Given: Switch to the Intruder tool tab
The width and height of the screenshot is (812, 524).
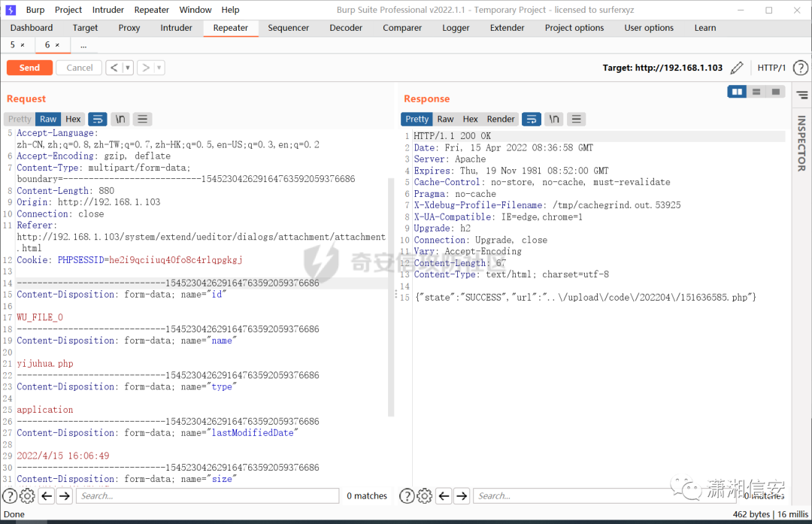Looking at the screenshot, I should coord(176,28).
